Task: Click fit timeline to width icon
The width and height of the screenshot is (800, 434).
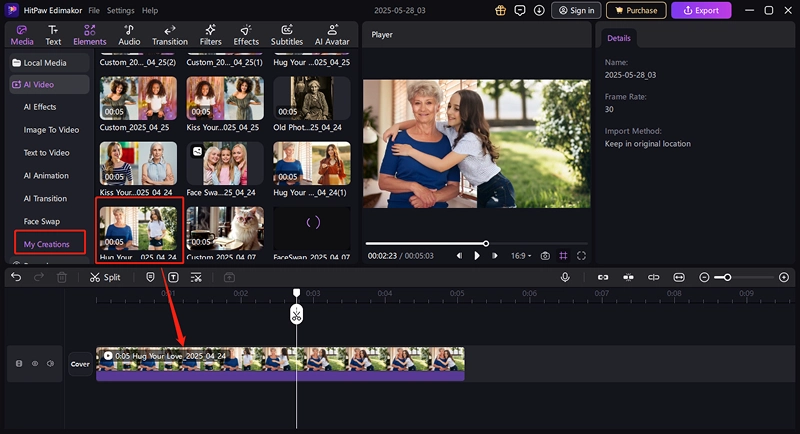Action: [679, 277]
